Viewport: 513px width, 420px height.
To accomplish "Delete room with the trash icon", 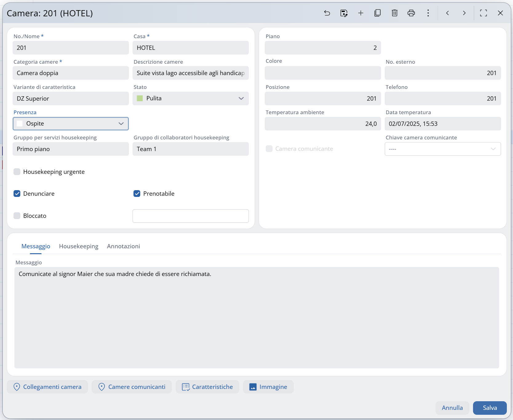I will [x=395, y=13].
